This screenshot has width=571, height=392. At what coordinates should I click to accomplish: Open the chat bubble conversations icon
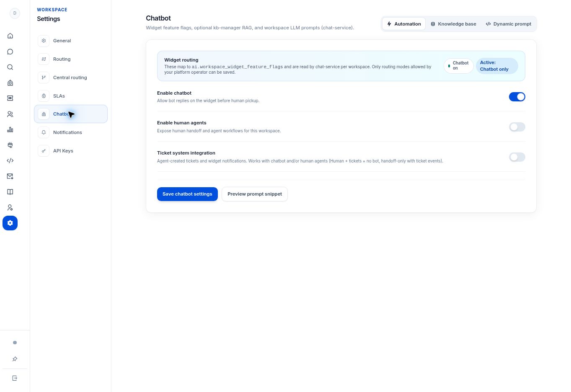coord(10,52)
